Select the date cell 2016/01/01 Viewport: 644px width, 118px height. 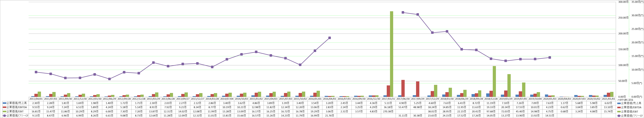[x=315, y=99]
